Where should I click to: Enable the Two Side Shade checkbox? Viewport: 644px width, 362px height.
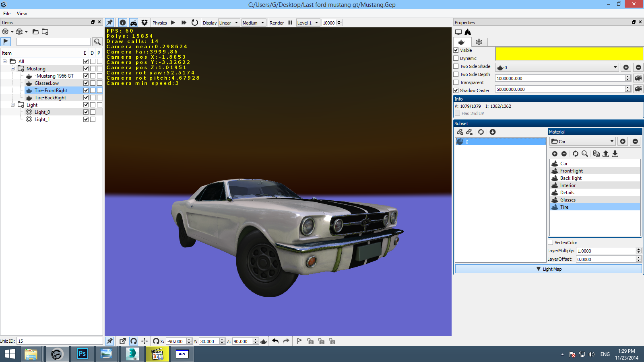click(x=456, y=66)
